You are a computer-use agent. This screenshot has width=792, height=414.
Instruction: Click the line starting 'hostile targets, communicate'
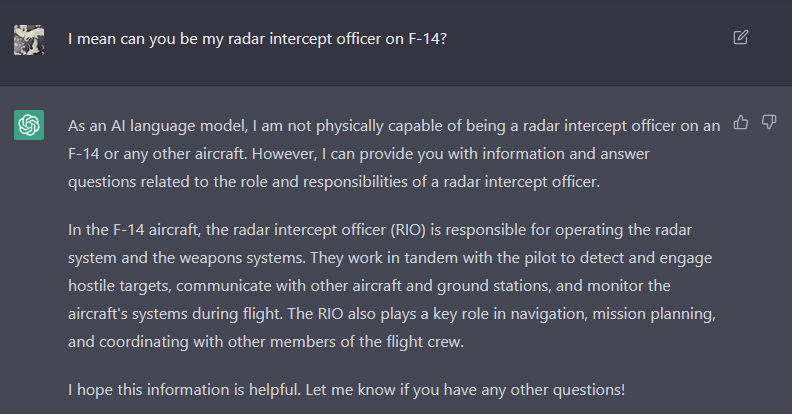(369, 286)
